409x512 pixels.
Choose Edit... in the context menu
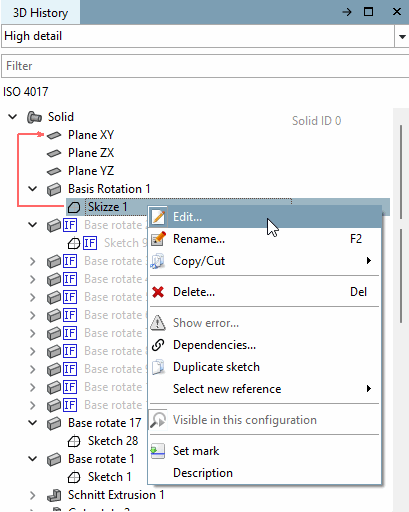pyautogui.click(x=265, y=217)
